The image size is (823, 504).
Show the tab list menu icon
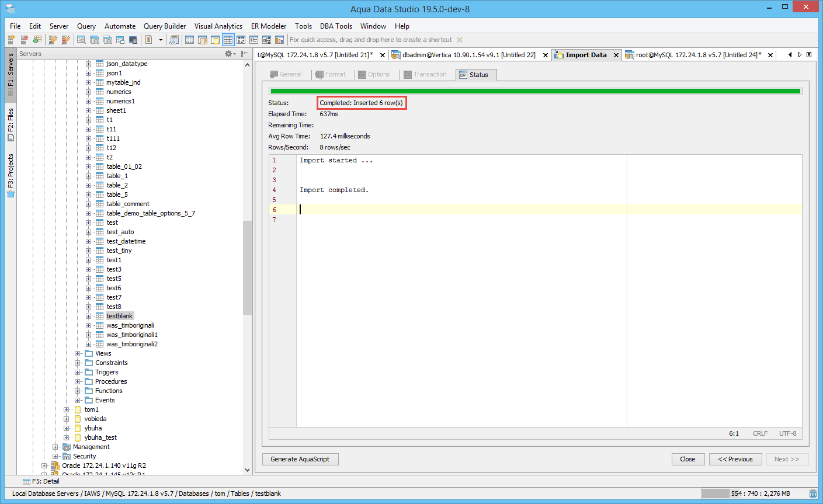(809, 55)
